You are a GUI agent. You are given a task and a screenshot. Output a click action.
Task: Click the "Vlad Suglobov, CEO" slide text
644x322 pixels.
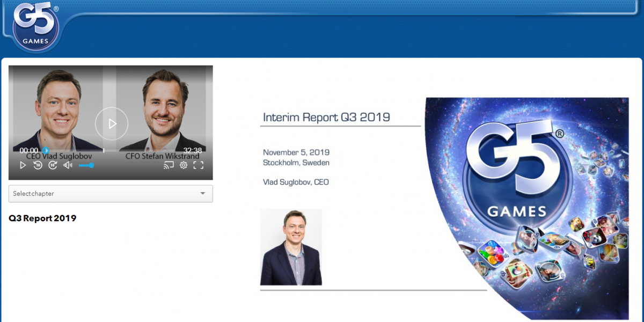(x=296, y=182)
